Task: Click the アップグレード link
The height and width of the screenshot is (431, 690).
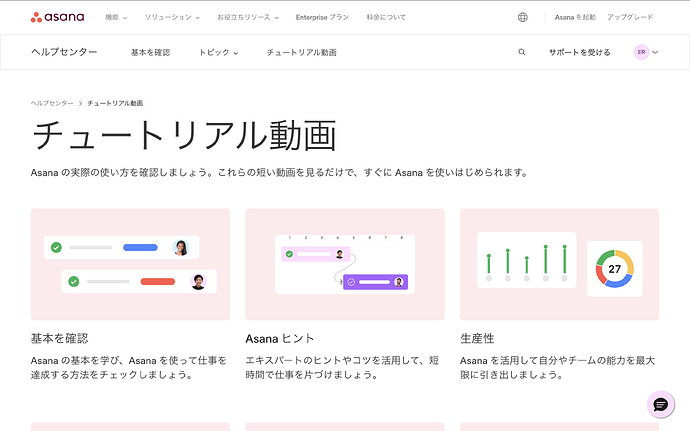Action: click(x=630, y=17)
